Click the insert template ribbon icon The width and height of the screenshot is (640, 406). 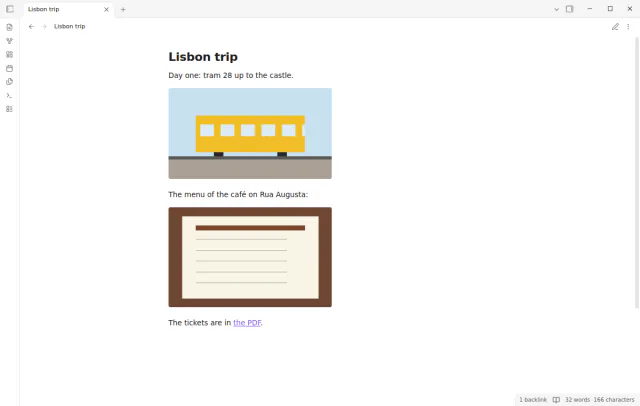[9, 82]
